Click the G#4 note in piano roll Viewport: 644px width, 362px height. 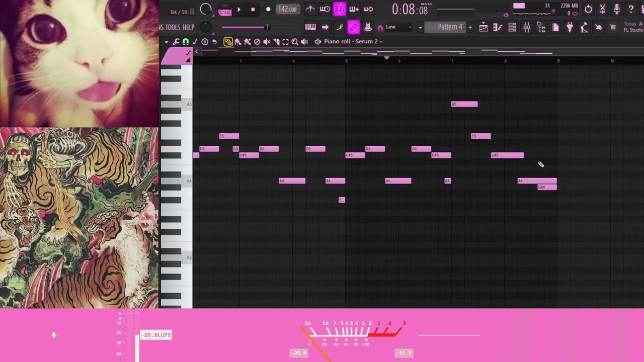tap(547, 187)
